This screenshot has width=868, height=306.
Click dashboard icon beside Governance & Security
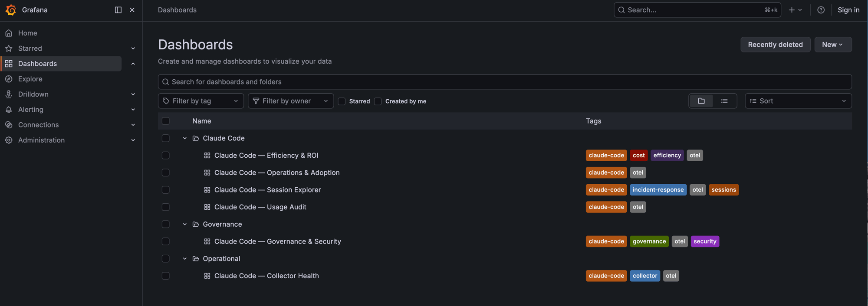coord(207,241)
